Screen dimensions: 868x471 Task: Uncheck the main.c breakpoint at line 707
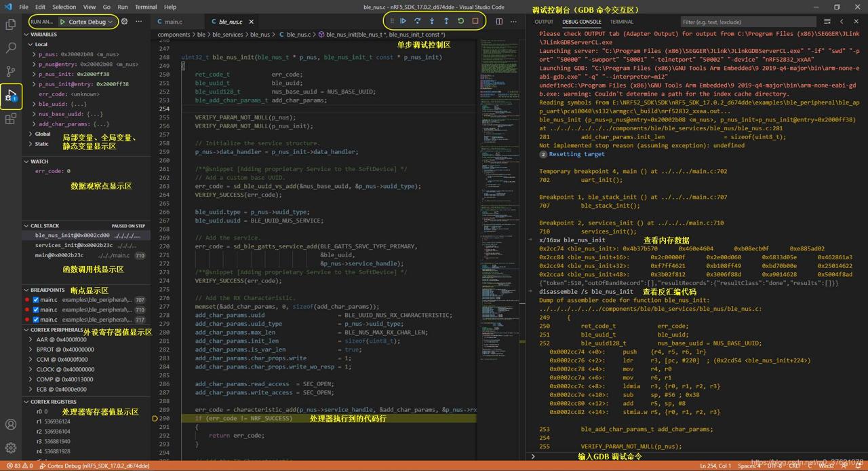[36, 299]
